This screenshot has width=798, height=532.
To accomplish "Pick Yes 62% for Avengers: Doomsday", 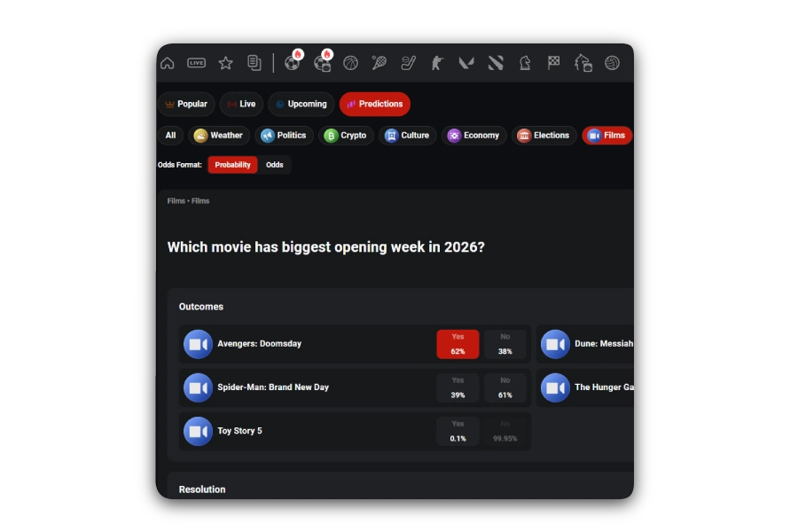I will click(x=458, y=345).
